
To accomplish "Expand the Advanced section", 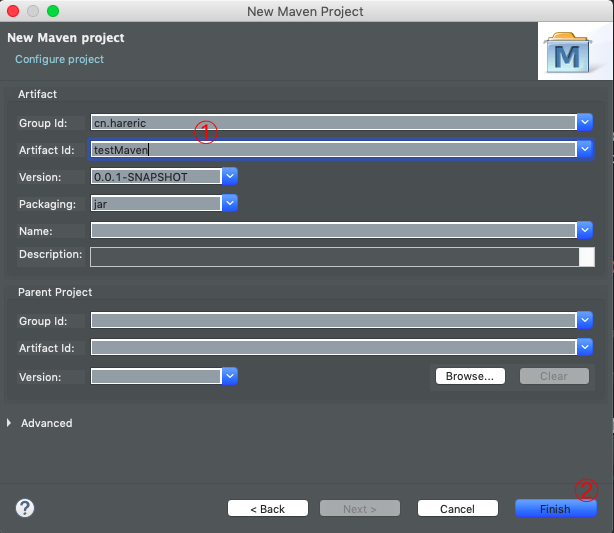I will (x=9, y=423).
